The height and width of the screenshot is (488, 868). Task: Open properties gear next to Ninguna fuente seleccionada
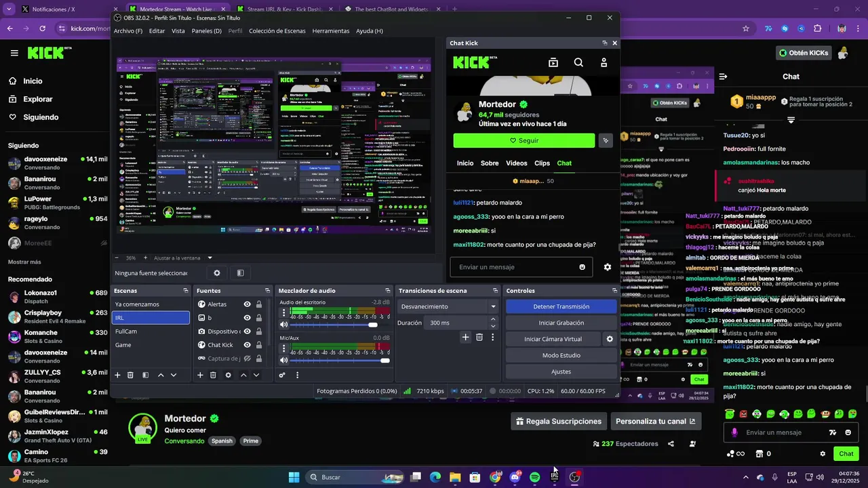coord(217,273)
